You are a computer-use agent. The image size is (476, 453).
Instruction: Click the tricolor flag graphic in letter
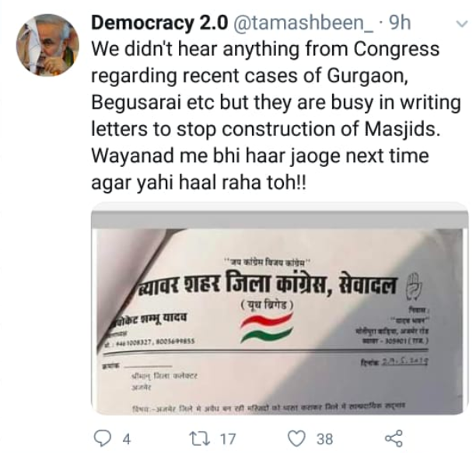pyautogui.click(x=267, y=328)
